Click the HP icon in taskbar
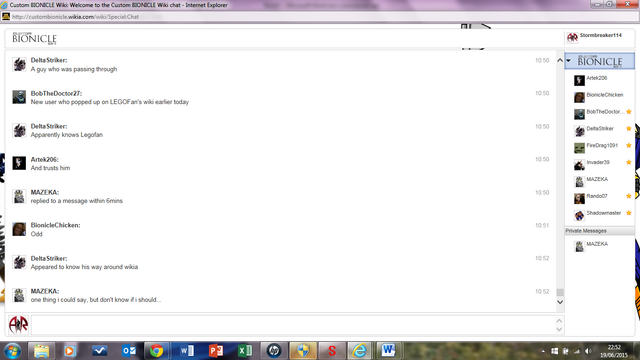Image resolution: width=640 pixels, height=360 pixels. [274, 351]
